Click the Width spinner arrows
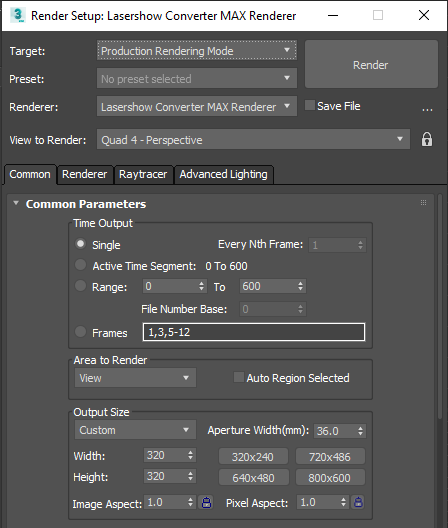 pos(191,455)
